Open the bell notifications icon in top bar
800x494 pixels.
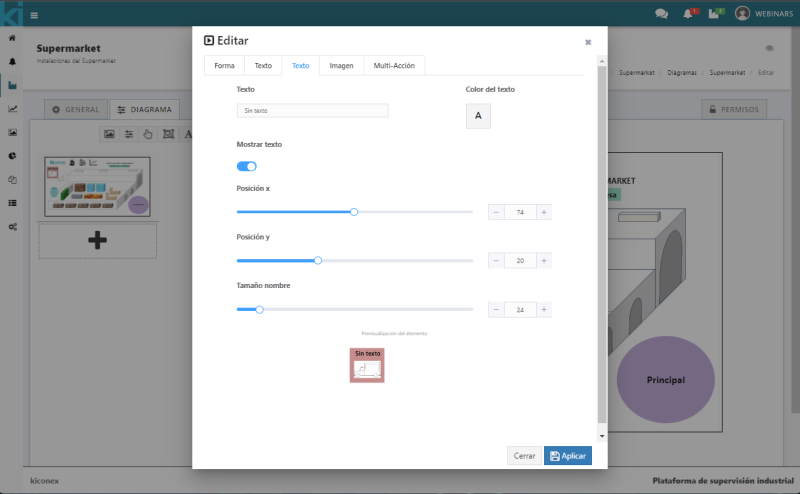point(688,14)
